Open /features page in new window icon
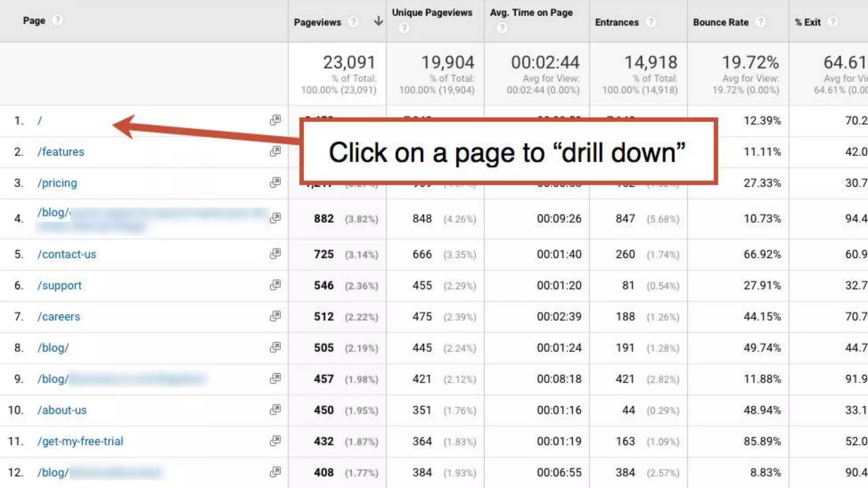This screenshot has width=868, height=488. click(275, 151)
